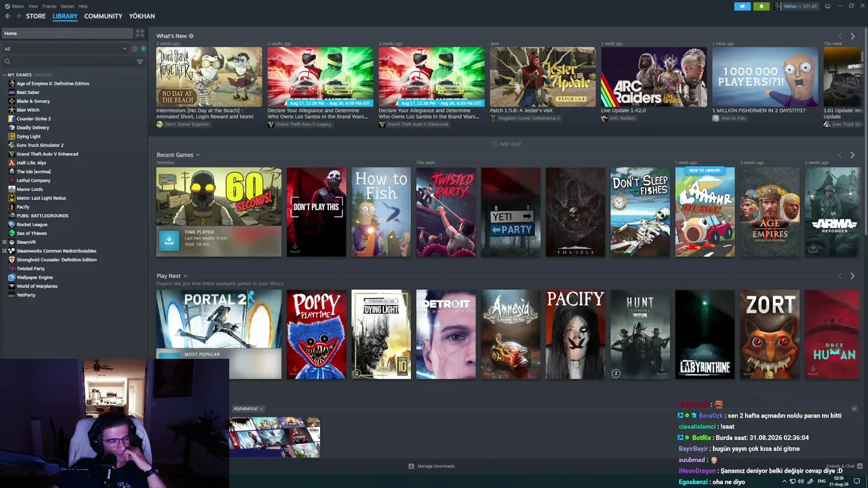Click the user avatar in the top bar
This screenshot has width=868, height=488.
tap(778, 6)
